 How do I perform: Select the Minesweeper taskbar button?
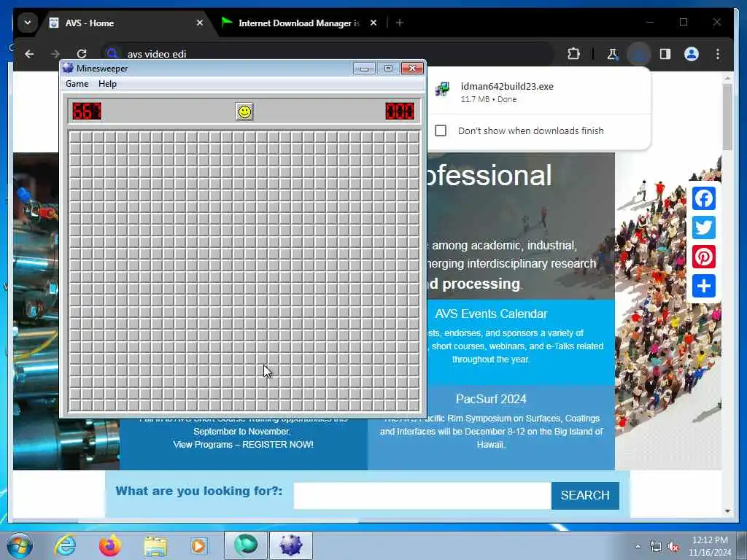[291, 545]
